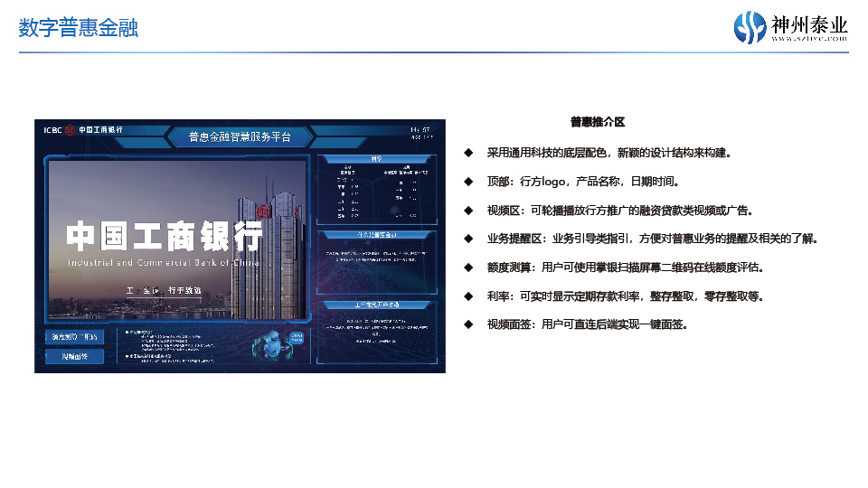
Task: Select the 普惠金融智慧服务平台 title banner
Action: click(x=240, y=136)
